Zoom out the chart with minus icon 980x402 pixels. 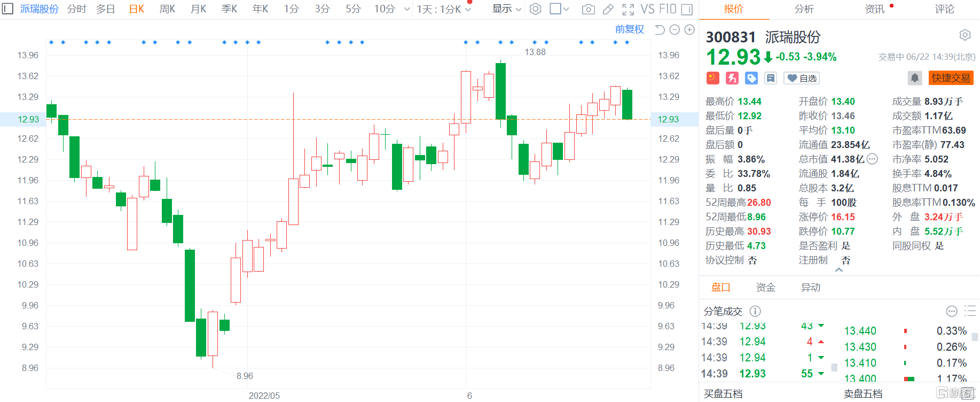(x=675, y=30)
